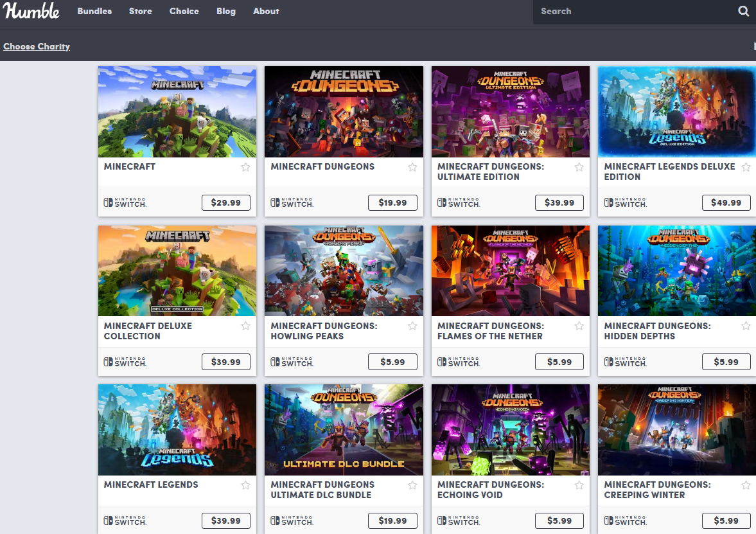Screen dimensions: 756x534
Task: Open the About menu
Action: tap(266, 11)
